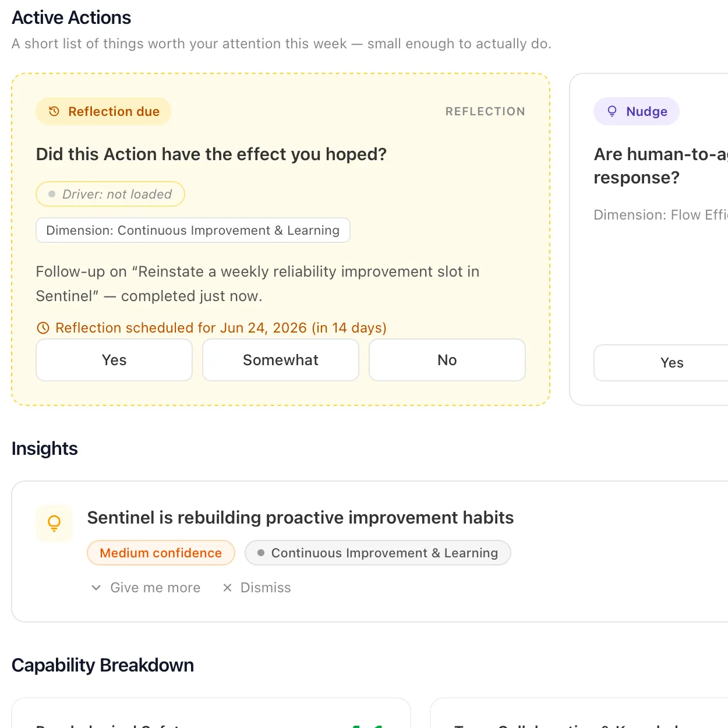Dismiss the Sentinel insight
The height and width of the screenshot is (728, 728).
pos(257,588)
